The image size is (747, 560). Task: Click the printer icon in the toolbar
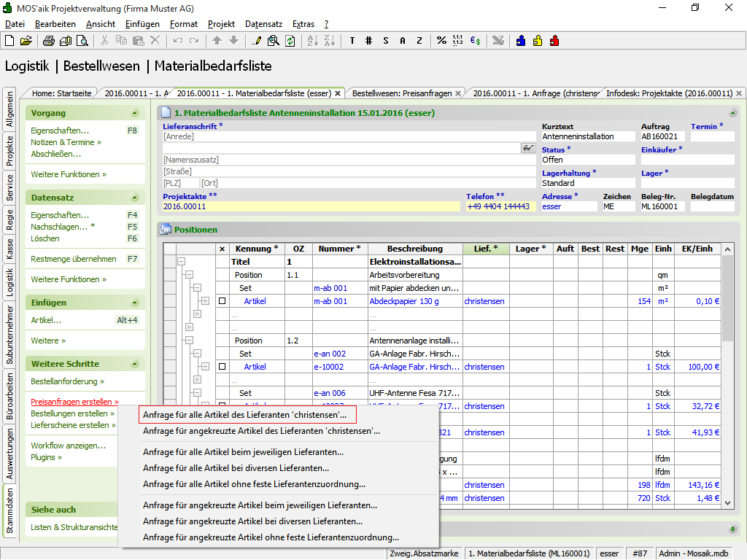click(x=49, y=41)
